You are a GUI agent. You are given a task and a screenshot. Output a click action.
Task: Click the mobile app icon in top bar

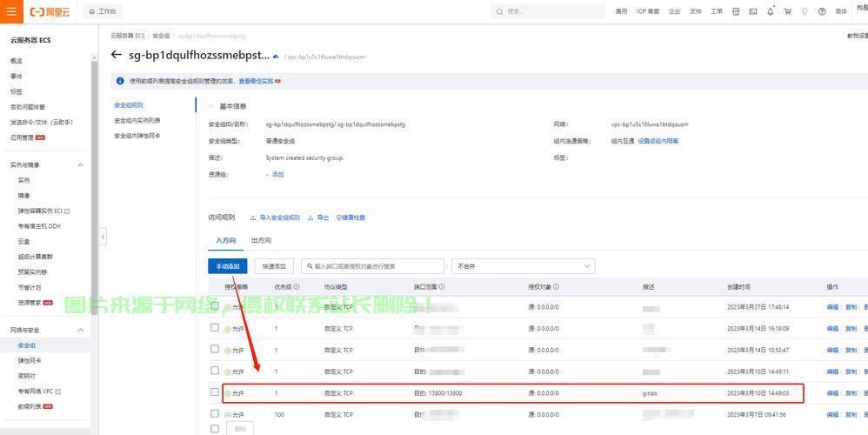click(736, 11)
